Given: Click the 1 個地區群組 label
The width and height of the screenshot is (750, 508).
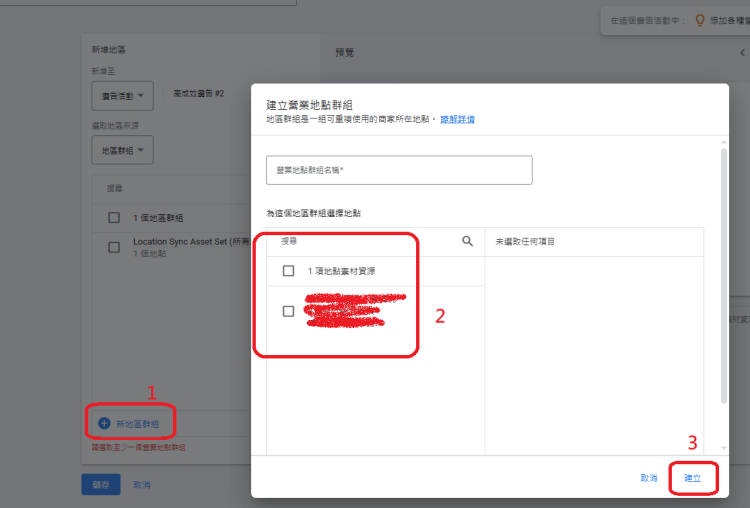Looking at the screenshot, I should 158,218.
